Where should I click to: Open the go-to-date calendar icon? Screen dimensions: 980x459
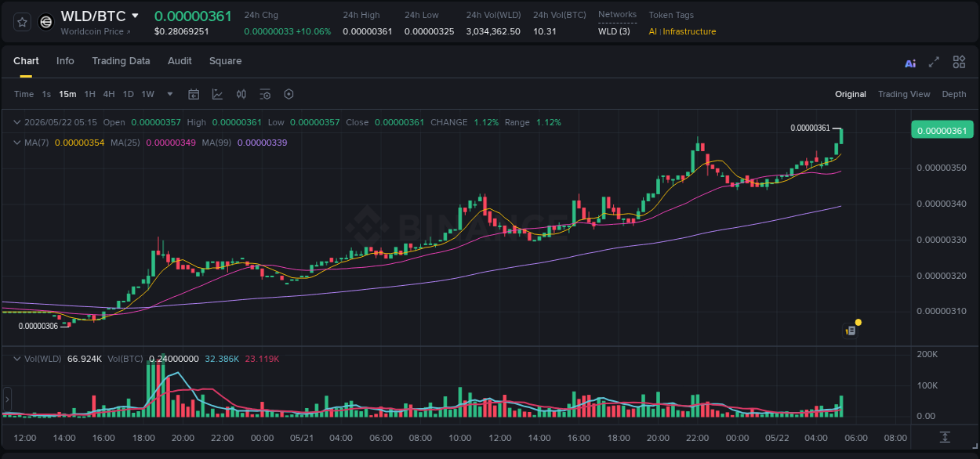click(x=194, y=94)
